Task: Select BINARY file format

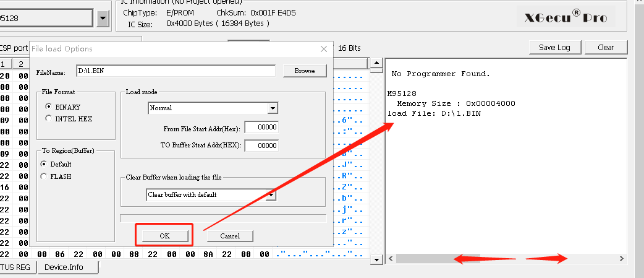Action: (x=49, y=106)
